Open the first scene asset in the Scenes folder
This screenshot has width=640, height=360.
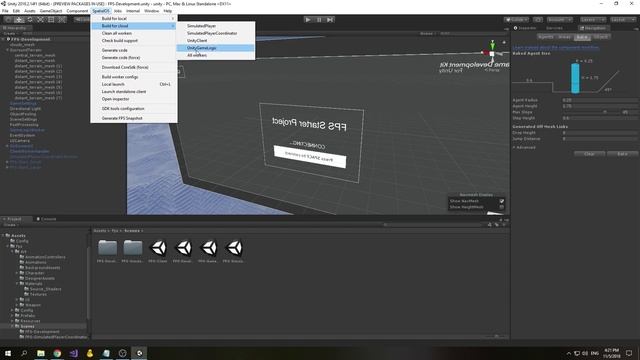158,247
